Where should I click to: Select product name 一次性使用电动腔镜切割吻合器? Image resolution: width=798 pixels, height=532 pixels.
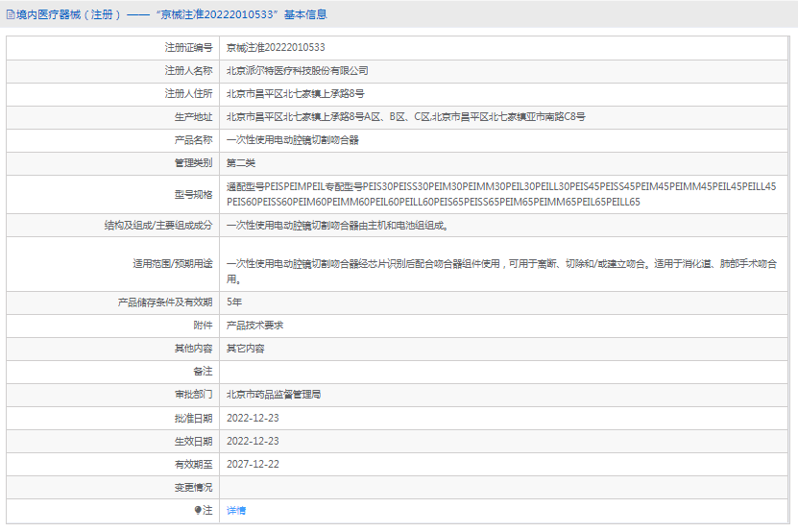(x=293, y=140)
